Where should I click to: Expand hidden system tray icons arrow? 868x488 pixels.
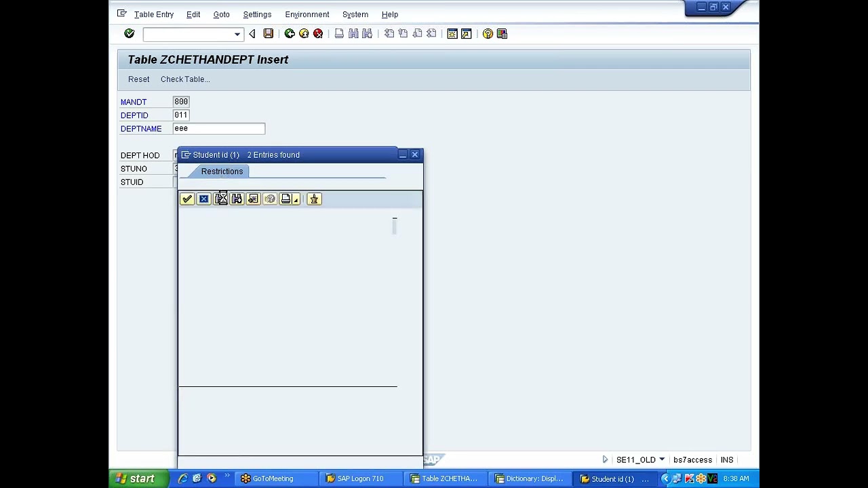pyautogui.click(x=665, y=479)
